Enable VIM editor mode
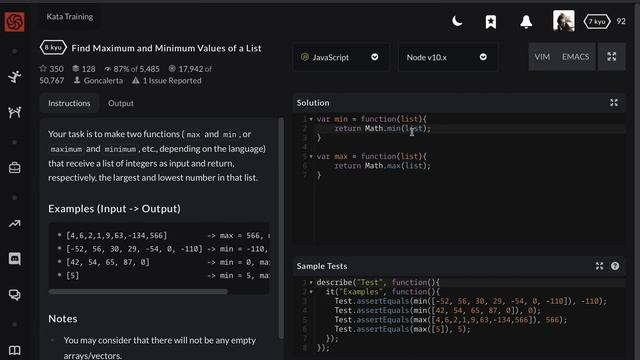640x360 pixels. pyautogui.click(x=542, y=57)
